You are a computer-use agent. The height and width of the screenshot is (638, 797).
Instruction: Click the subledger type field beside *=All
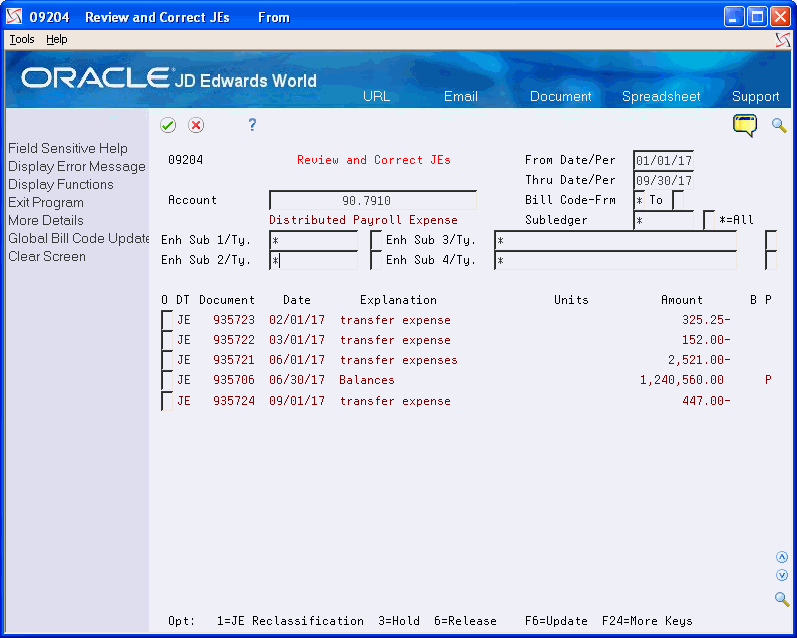pos(709,220)
